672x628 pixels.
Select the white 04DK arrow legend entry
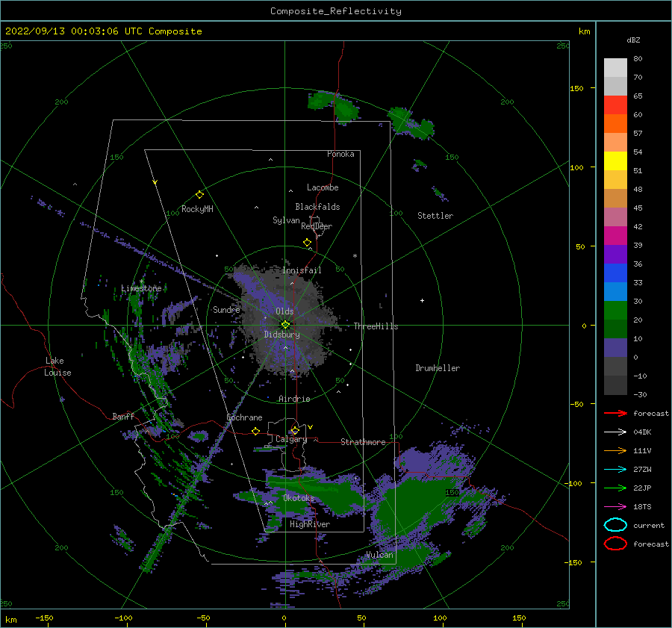pyautogui.click(x=615, y=432)
